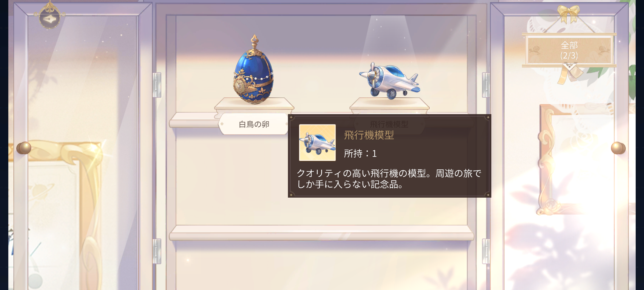
Task: Open the 全部 (2/3) category filter
Action: point(569,50)
